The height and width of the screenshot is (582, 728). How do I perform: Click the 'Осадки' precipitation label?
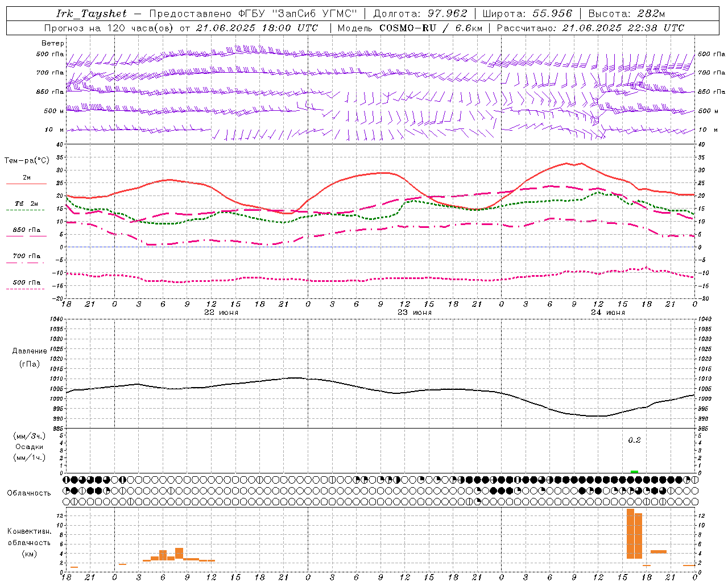tap(29, 447)
